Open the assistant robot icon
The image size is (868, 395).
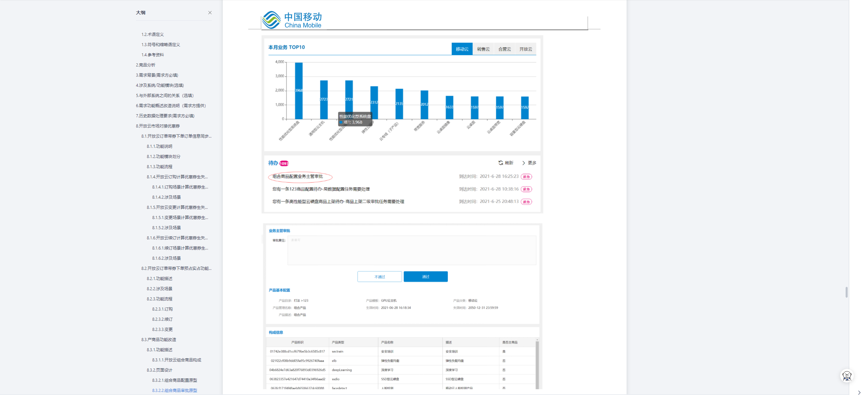click(x=847, y=376)
